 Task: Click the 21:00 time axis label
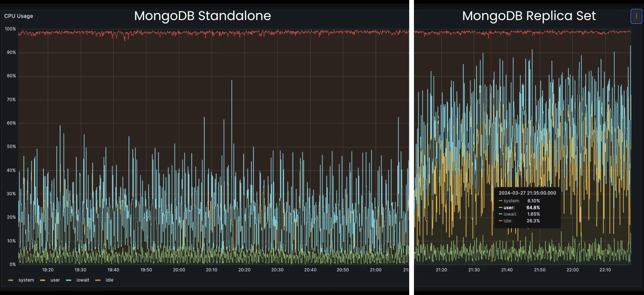click(376, 270)
